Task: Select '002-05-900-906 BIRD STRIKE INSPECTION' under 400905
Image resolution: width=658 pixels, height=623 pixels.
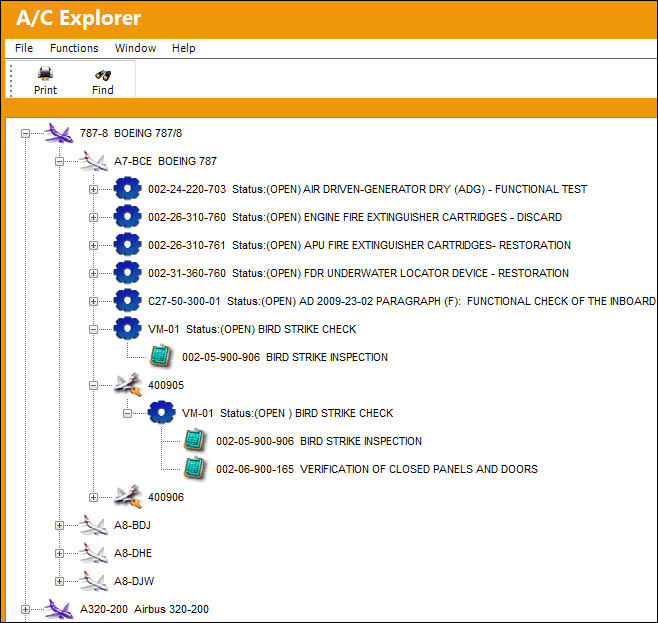Action: 319,441
